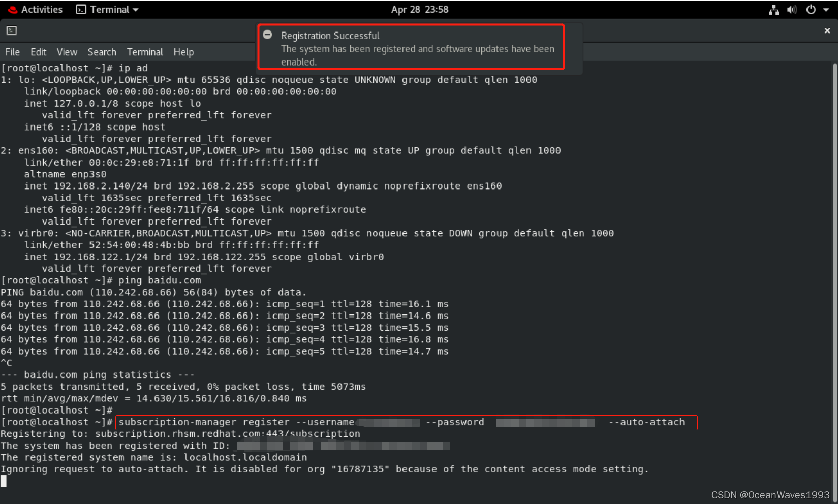Image resolution: width=838 pixels, height=504 pixels.
Task: Open the Edit menu
Action: coord(38,52)
